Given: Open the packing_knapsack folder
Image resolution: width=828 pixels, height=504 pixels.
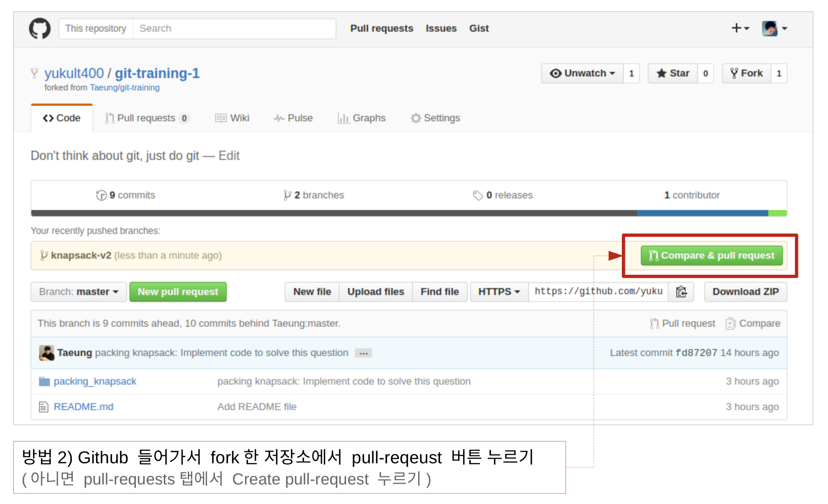Looking at the screenshot, I should (95, 381).
